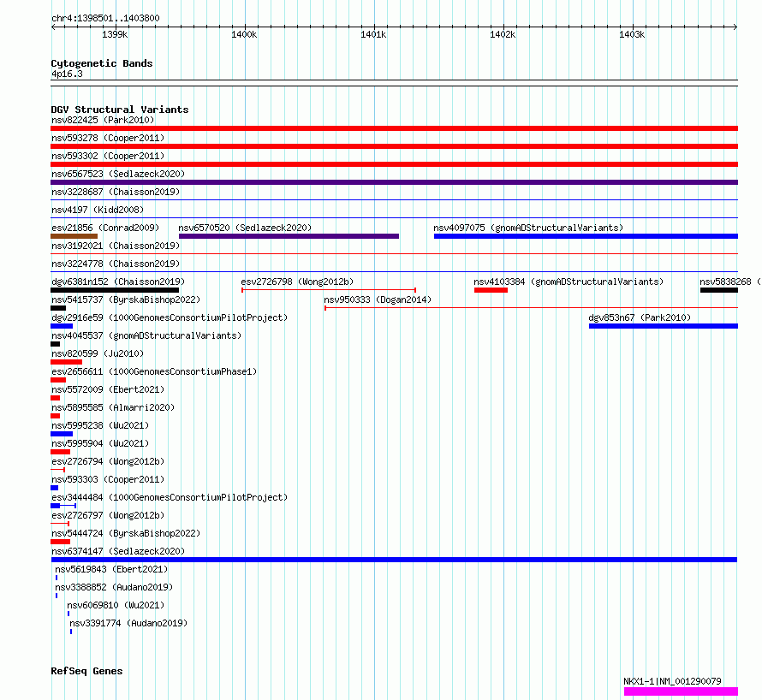Click nsv3391774 (Audano2019) label
The image size is (762, 700).
pos(128,623)
